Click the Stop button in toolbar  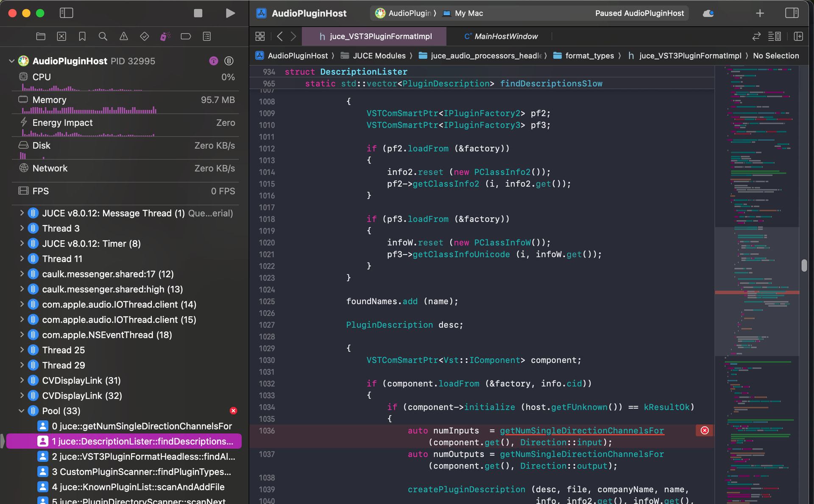pyautogui.click(x=198, y=13)
